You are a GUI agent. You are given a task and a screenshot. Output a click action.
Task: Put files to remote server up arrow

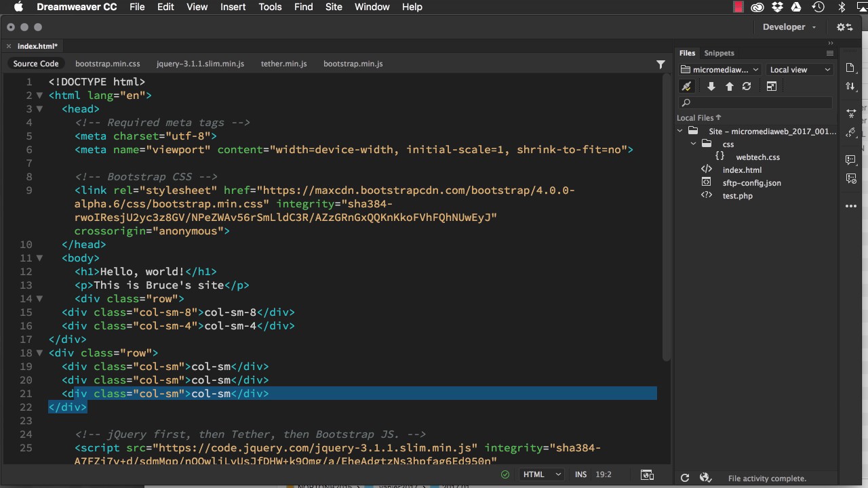coord(729,86)
